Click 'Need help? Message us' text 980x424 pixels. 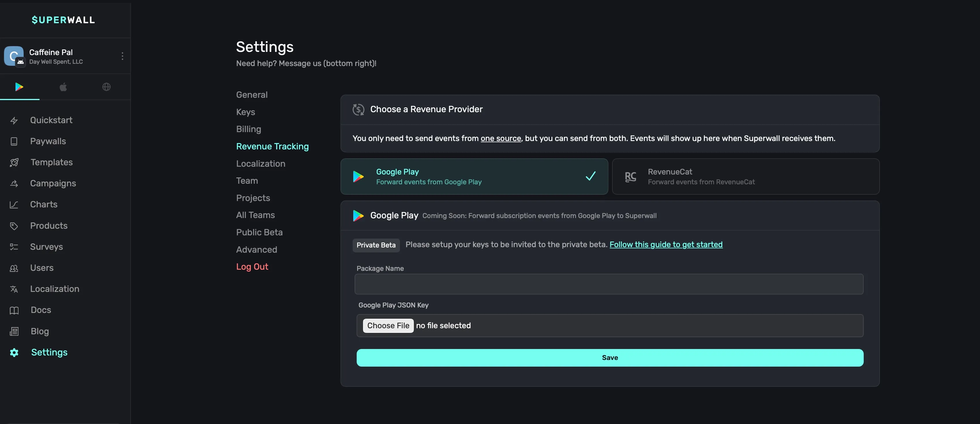point(306,63)
